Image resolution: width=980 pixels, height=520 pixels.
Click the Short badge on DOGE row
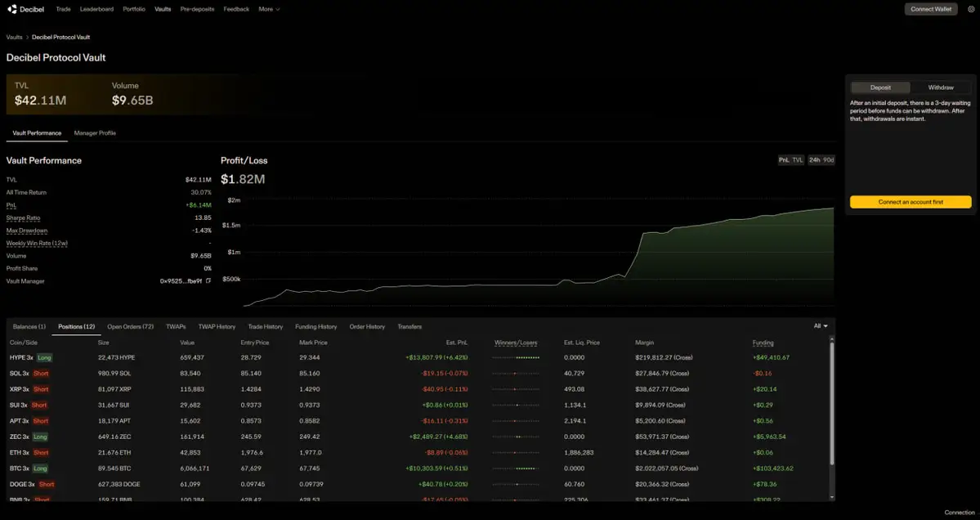(x=47, y=485)
